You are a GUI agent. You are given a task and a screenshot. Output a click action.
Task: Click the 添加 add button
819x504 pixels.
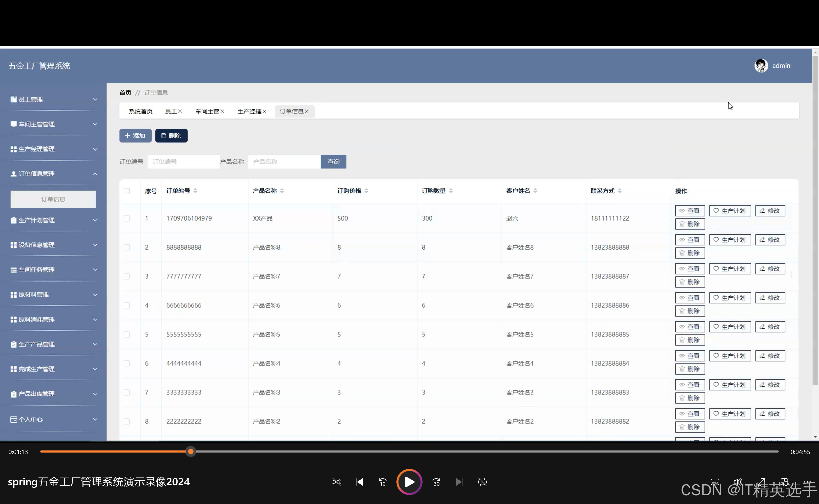tap(135, 136)
